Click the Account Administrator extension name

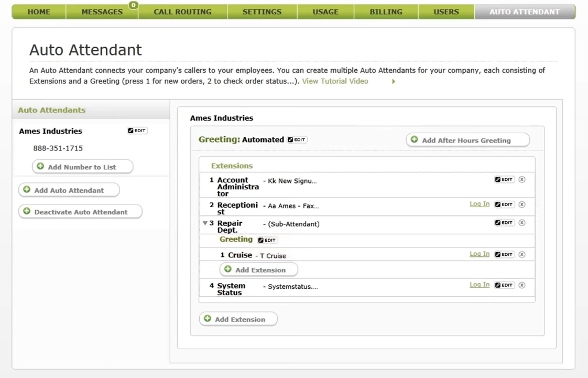pyautogui.click(x=238, y=187)
